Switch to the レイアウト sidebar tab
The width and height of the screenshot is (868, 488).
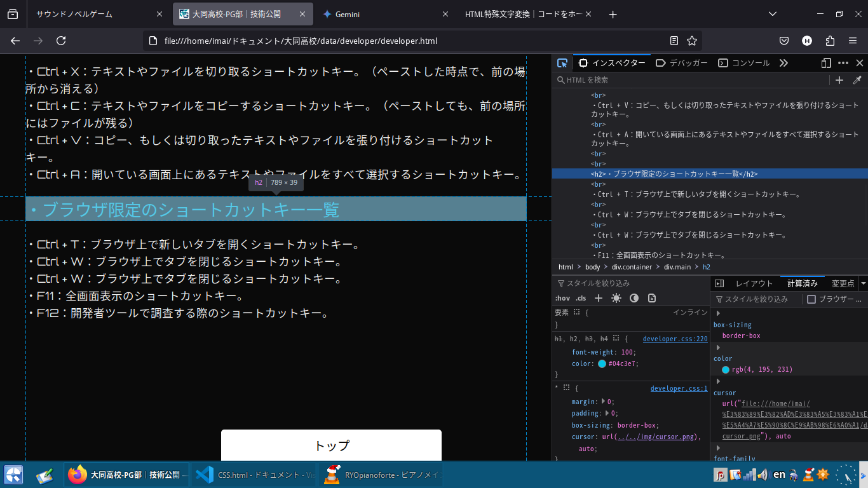point(754,283)
